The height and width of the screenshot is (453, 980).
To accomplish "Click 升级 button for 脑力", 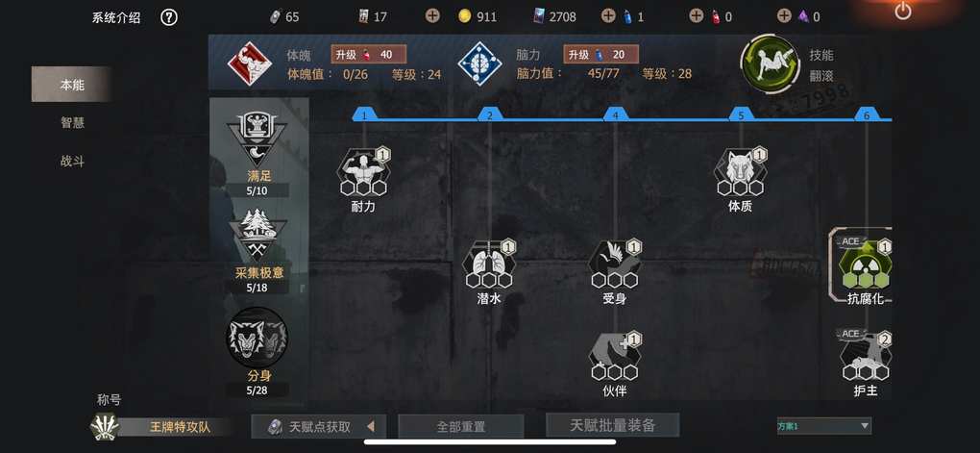I will pyautogui.click(x=601, y=55).
